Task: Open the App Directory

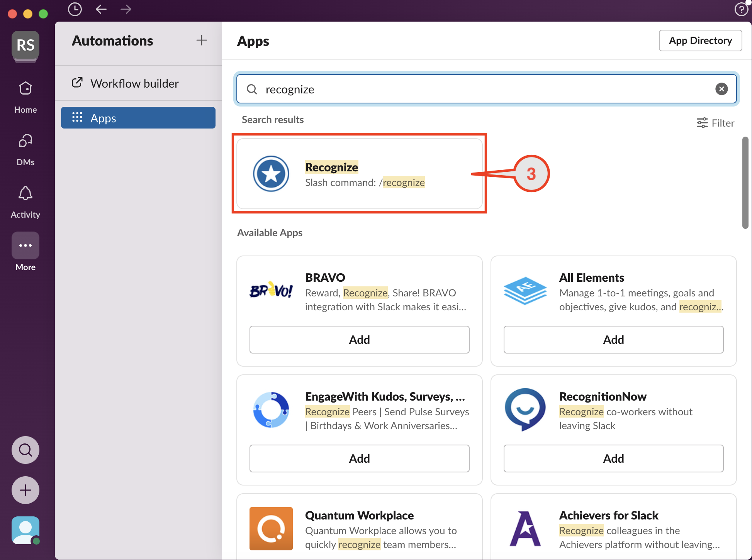Action: pos(700,41)
